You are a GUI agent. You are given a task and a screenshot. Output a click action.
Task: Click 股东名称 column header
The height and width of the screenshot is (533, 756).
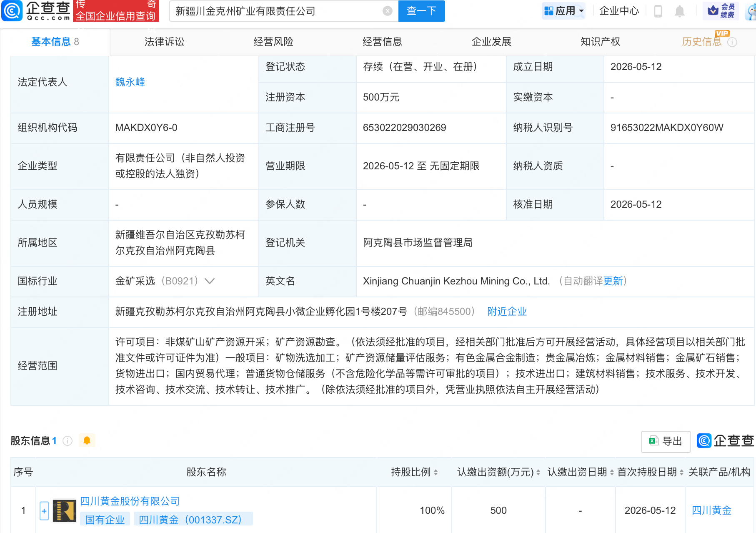[206, 472]
